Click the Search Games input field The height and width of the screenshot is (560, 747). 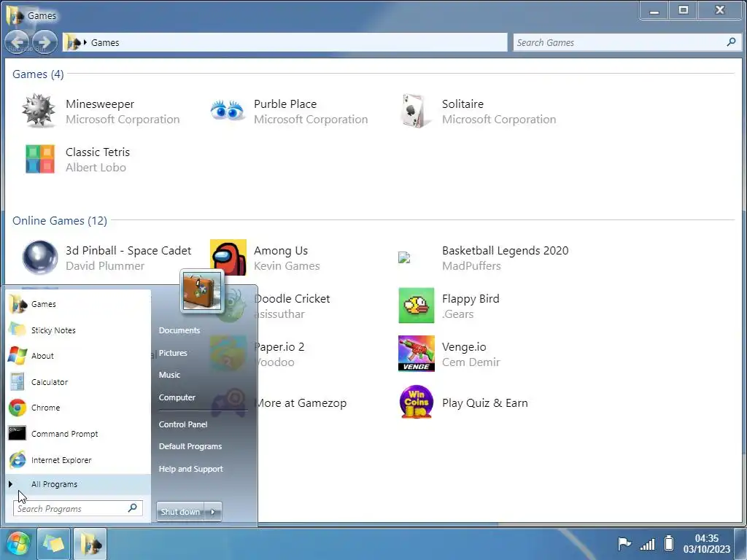pos(627,42)
